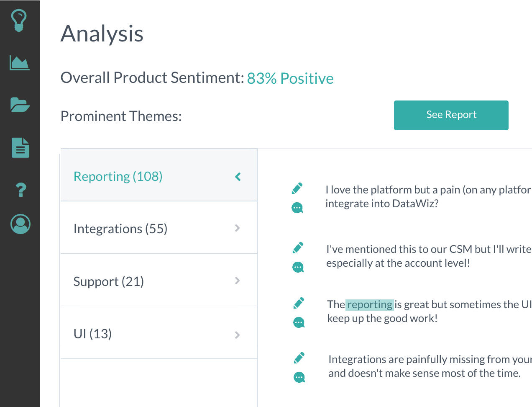Open the user profile icon in sidebar

pyautogui.click(x=20, y=224)
